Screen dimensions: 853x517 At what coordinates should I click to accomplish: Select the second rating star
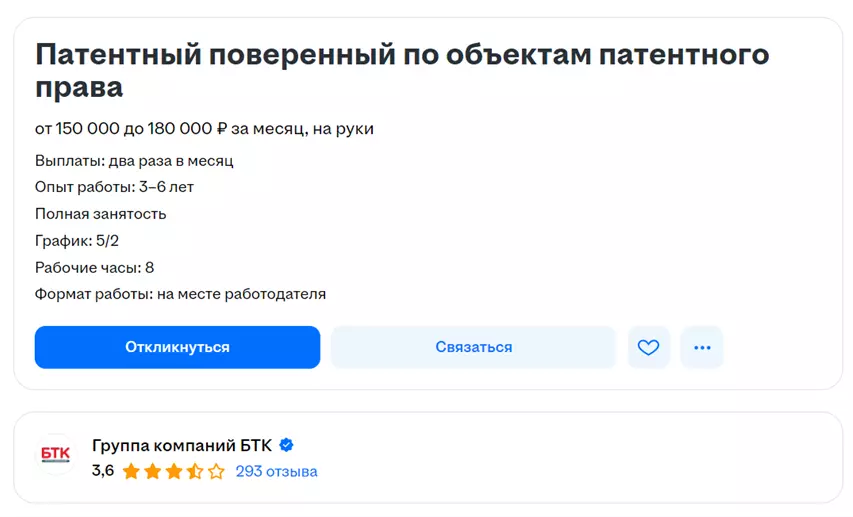pyautogui.click(x=152, y=472)
